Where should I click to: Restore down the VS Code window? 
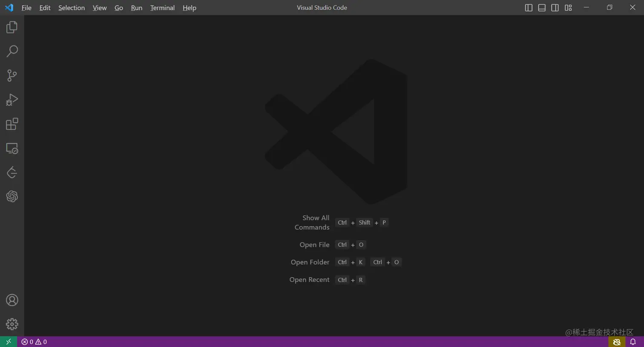point(609,8)
